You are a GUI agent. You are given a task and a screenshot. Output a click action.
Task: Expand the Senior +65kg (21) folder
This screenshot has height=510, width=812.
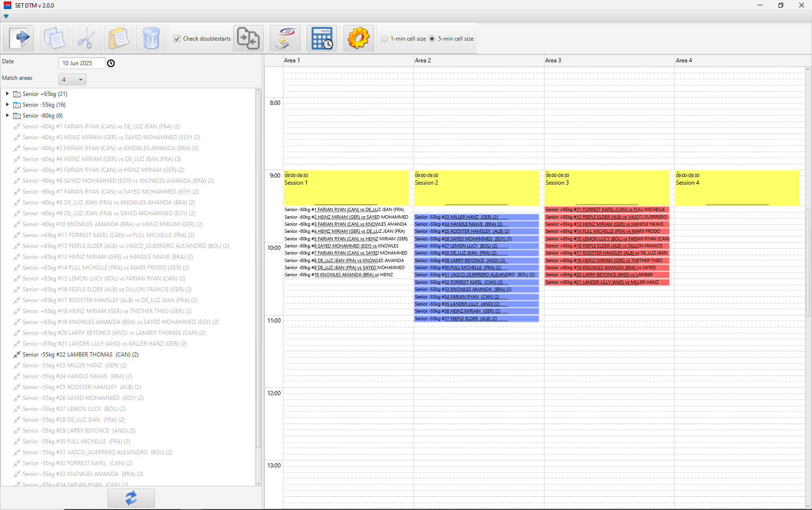point(8,94)
